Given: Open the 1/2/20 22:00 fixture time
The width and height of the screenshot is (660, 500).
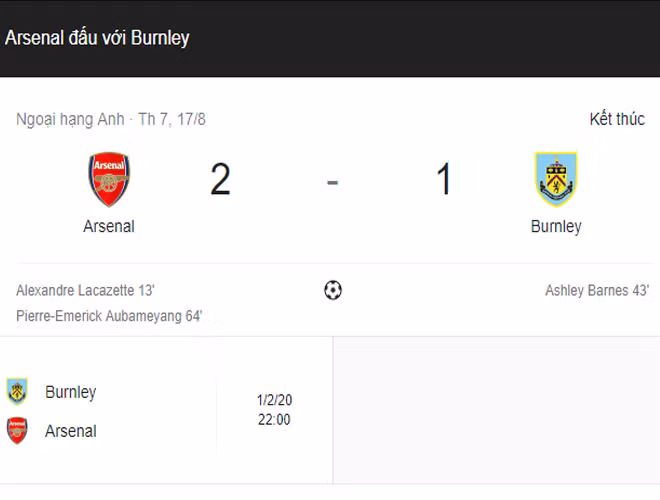Looking at the screenshot, I should (x=274, y=410).
